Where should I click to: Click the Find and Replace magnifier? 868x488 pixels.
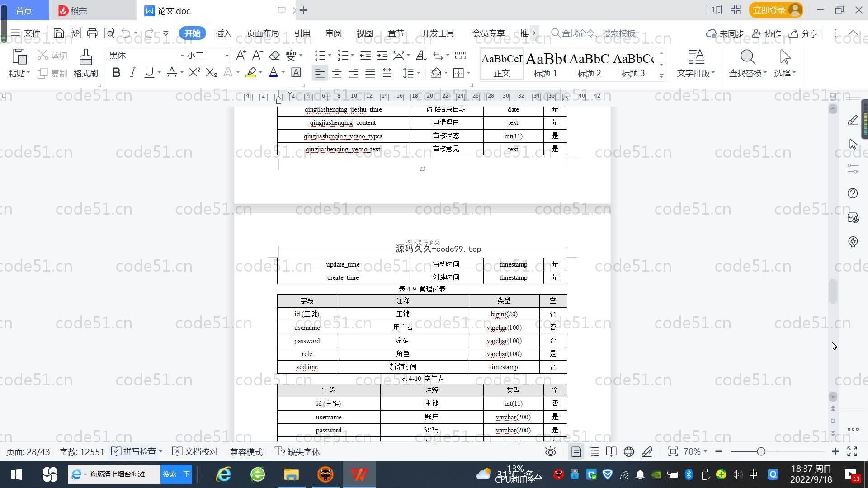(x=747, y=57)
